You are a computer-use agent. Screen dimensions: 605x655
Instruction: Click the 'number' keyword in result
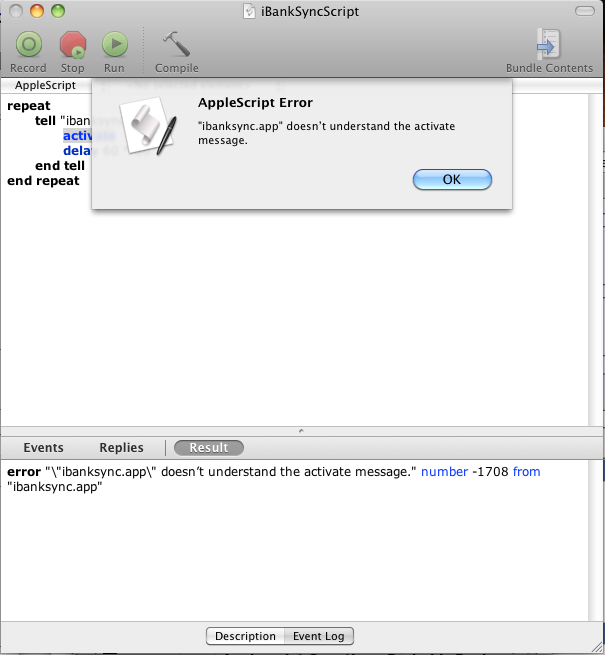(x=444, y=472)
